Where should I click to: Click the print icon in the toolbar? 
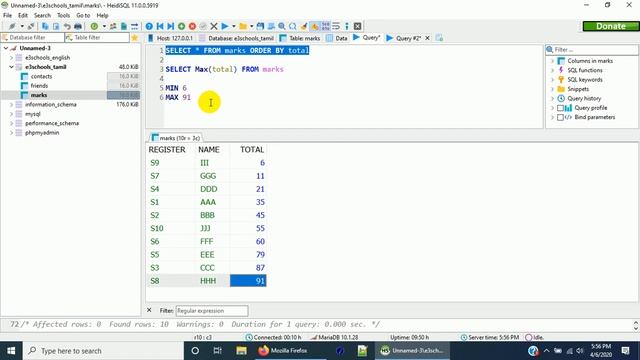pyautogui.click(x=78, y=26)
